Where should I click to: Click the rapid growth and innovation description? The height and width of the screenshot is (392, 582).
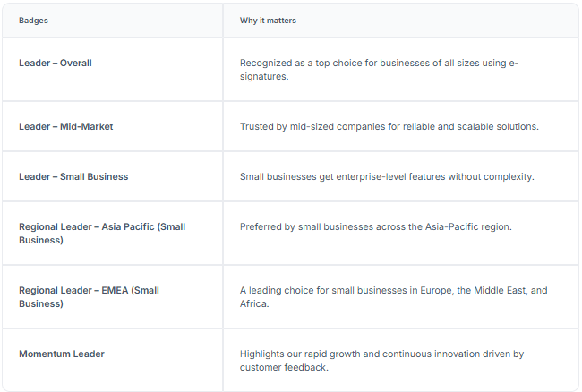pos(381,361)
